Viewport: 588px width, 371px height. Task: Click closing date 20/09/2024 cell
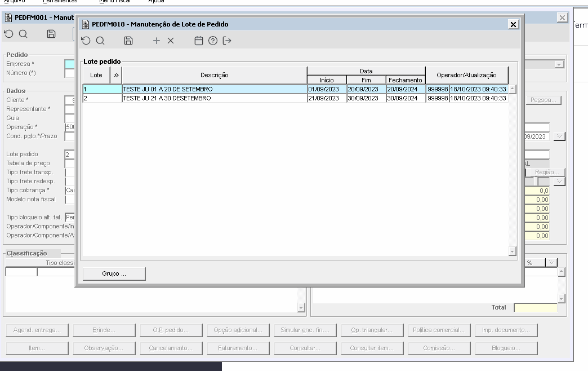pos(406,90)
